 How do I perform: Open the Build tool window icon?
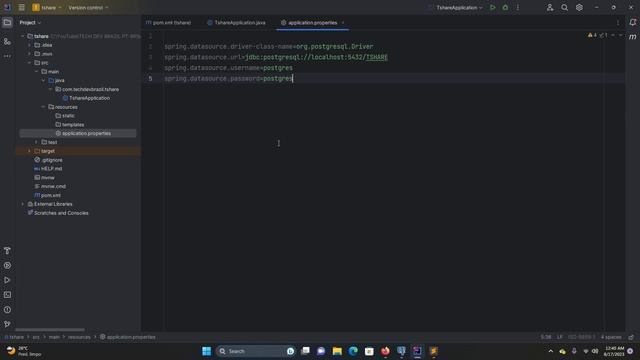click(x=7, y=251)
